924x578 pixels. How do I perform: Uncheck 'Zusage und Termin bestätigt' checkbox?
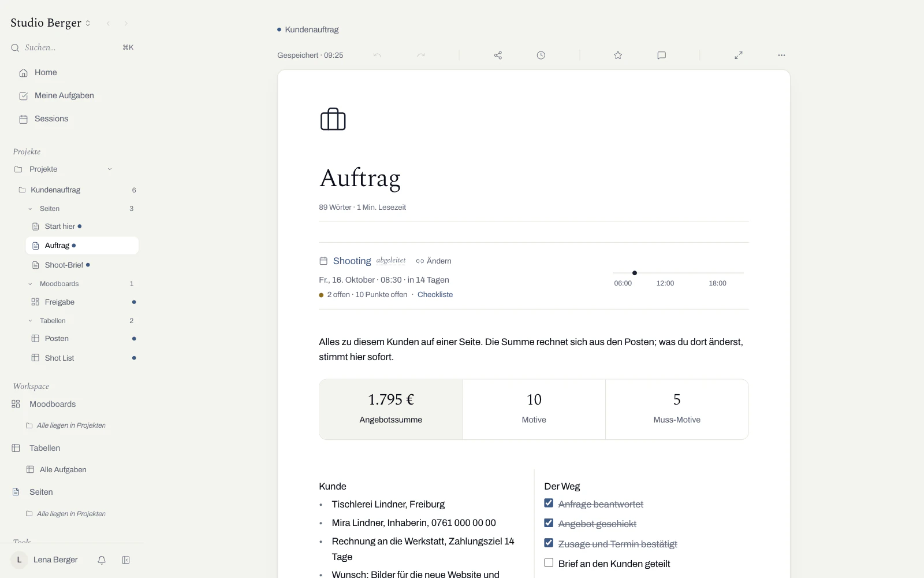pos(549,543)
